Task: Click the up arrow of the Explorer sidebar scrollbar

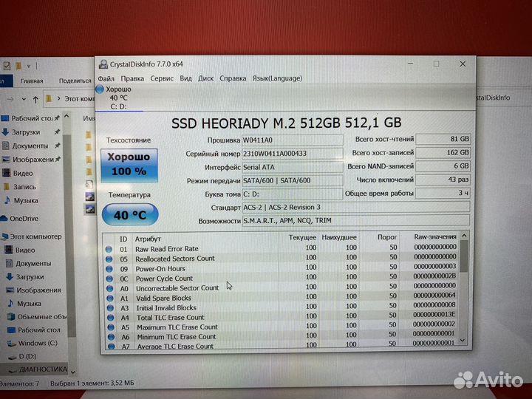Action: 66,117
